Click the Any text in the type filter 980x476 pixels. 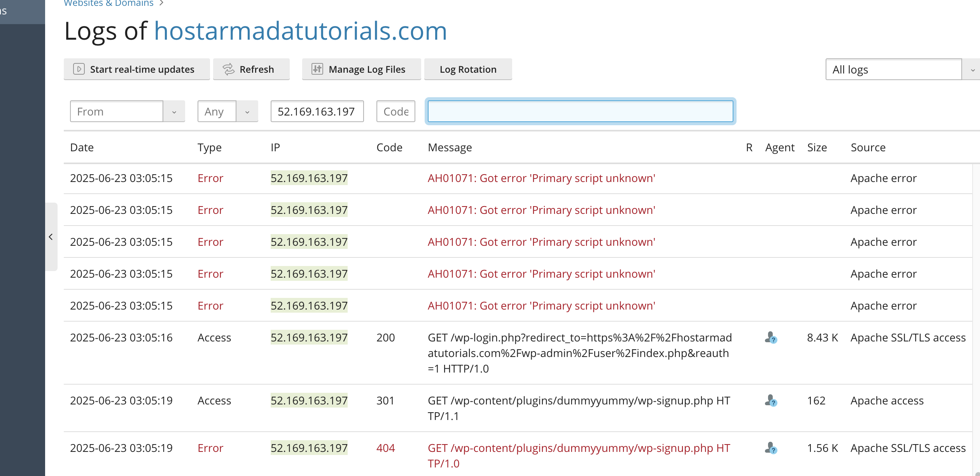[214, 112]
